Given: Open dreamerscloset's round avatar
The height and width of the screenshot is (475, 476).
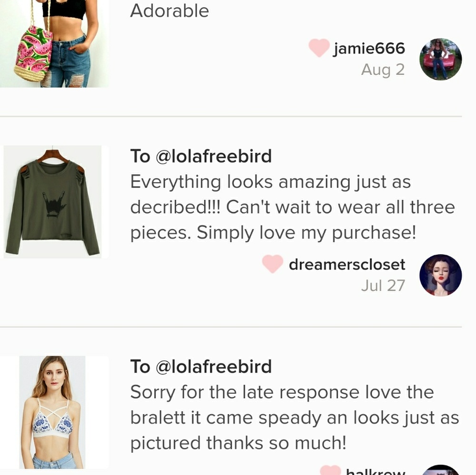Looking at the screenshot, I should click(440, 275).
